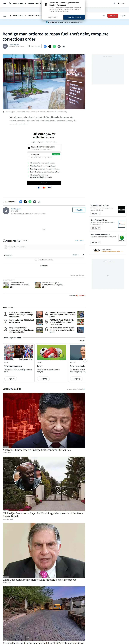Open Former Golden Square Sunday school conversation
The image size is (129, 644).
click(53, 284)
